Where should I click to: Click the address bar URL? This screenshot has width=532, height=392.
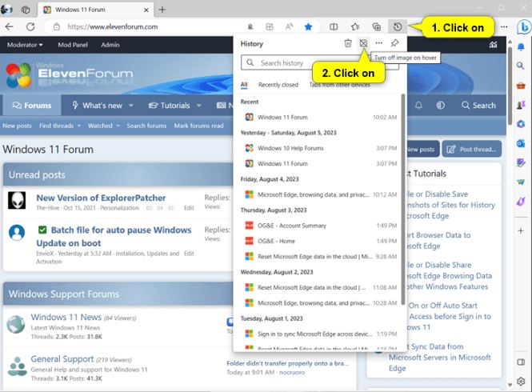(x=113, y=27)
